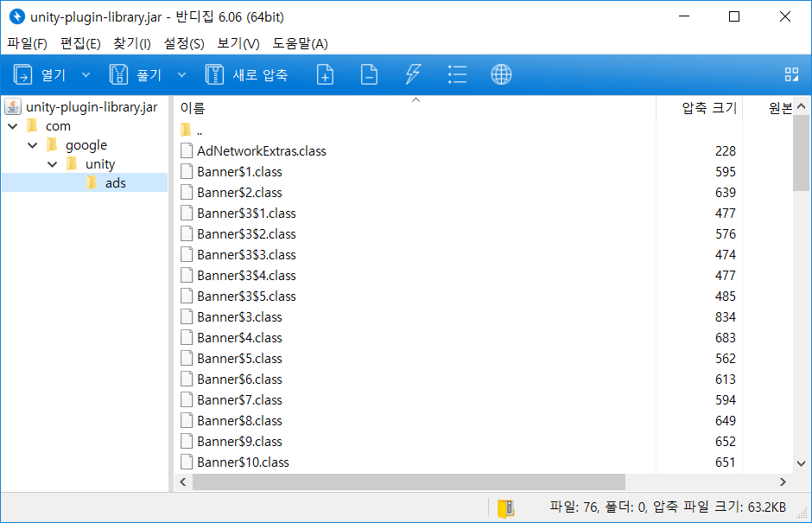Open the 찾기(I) menu
Screen dimensions: 812x523
(132, 43)
